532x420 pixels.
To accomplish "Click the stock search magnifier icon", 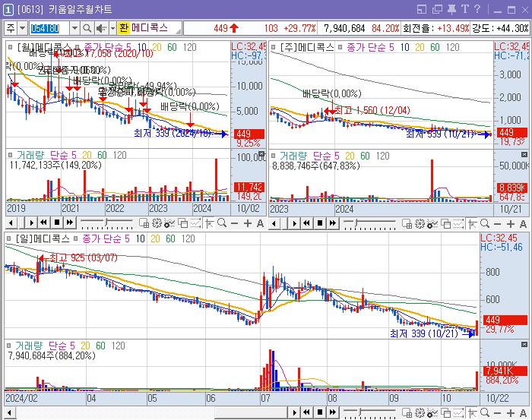I will [87, 28].
